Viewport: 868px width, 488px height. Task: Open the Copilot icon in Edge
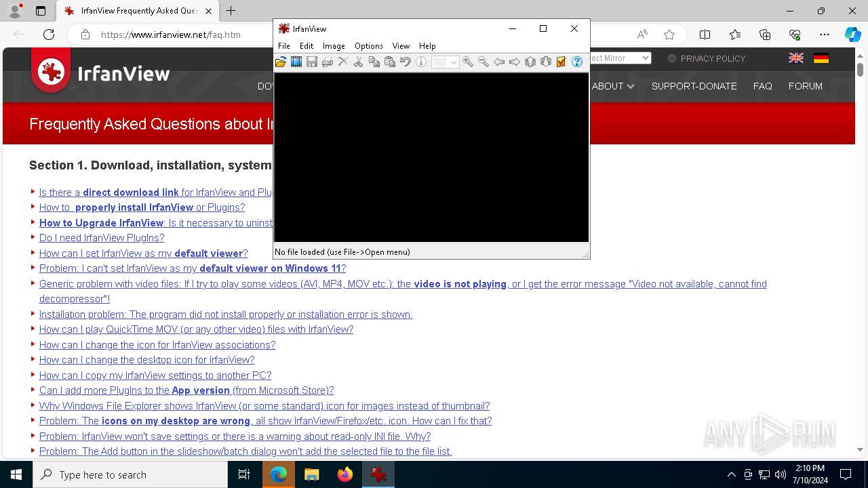(852, 35)
